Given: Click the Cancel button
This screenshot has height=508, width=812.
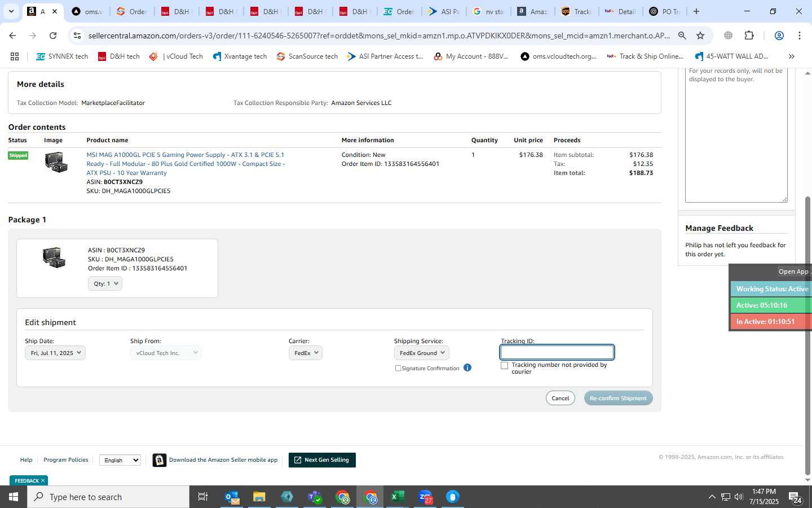Looking at the screenshot, I should click(x=561, y=398).
